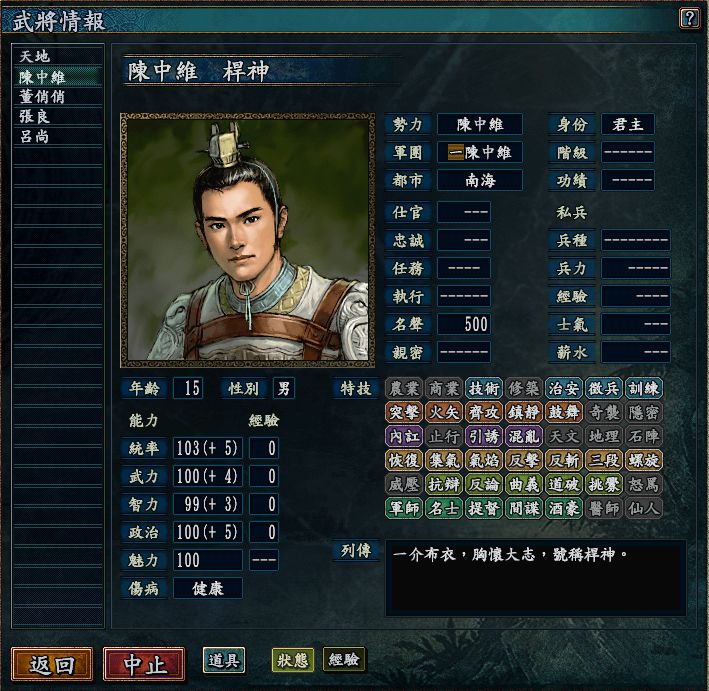Image resolution: width=709 pixels, height=691 pixels.
Task: Click the 軍師 skill badge
Action: [404, 508]
